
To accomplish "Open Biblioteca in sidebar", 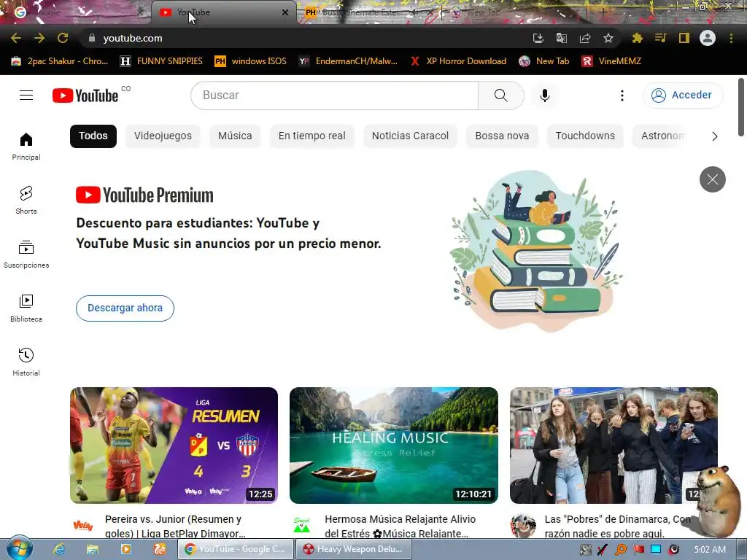I will tap(26, 308).
